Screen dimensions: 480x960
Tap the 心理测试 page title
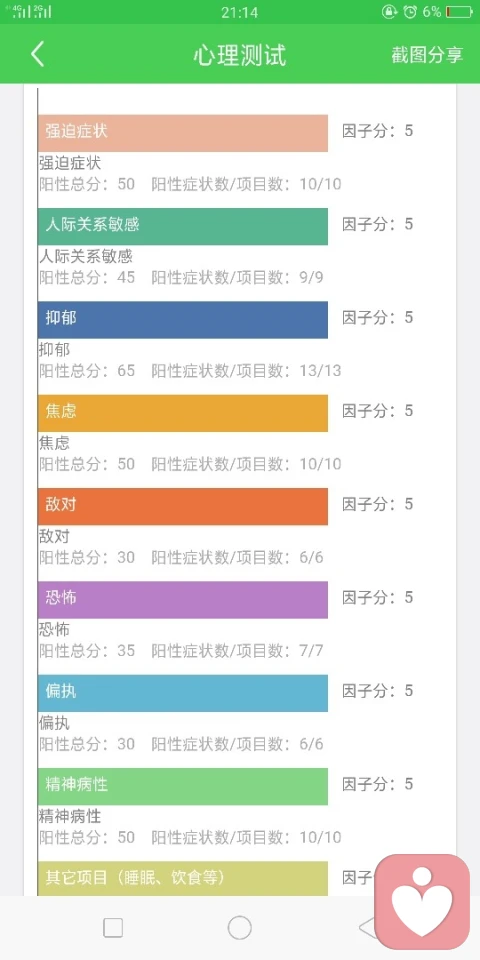(240, 55)
